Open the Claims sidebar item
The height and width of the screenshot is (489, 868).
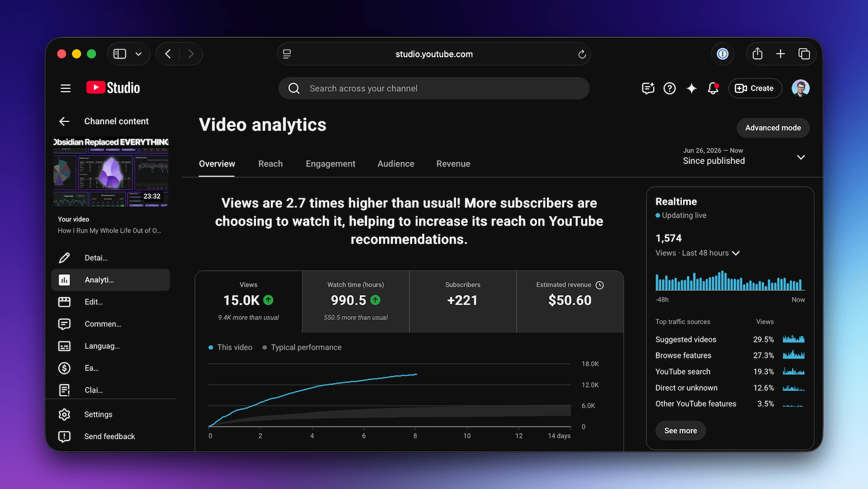(111, 390)
